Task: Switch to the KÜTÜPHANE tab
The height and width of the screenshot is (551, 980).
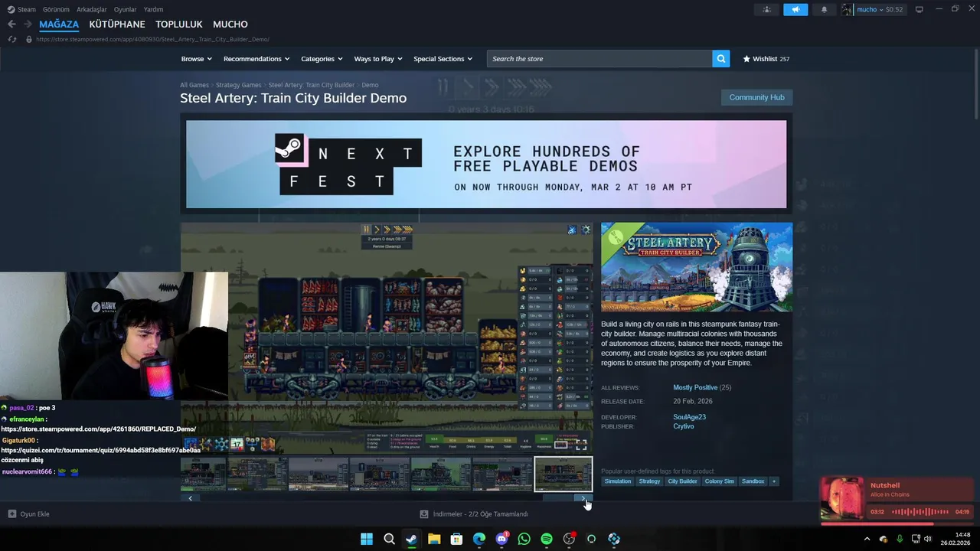Action: tap(117, 24)
